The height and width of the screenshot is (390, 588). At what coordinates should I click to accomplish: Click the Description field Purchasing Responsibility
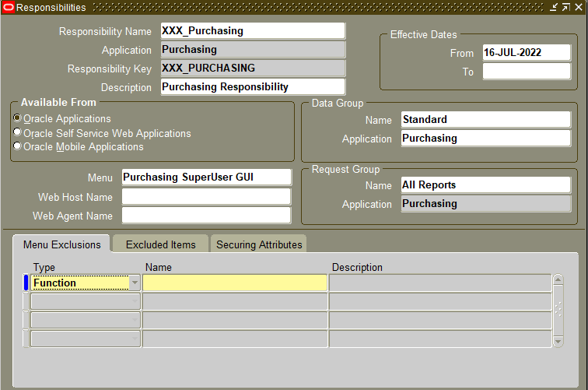253,86
